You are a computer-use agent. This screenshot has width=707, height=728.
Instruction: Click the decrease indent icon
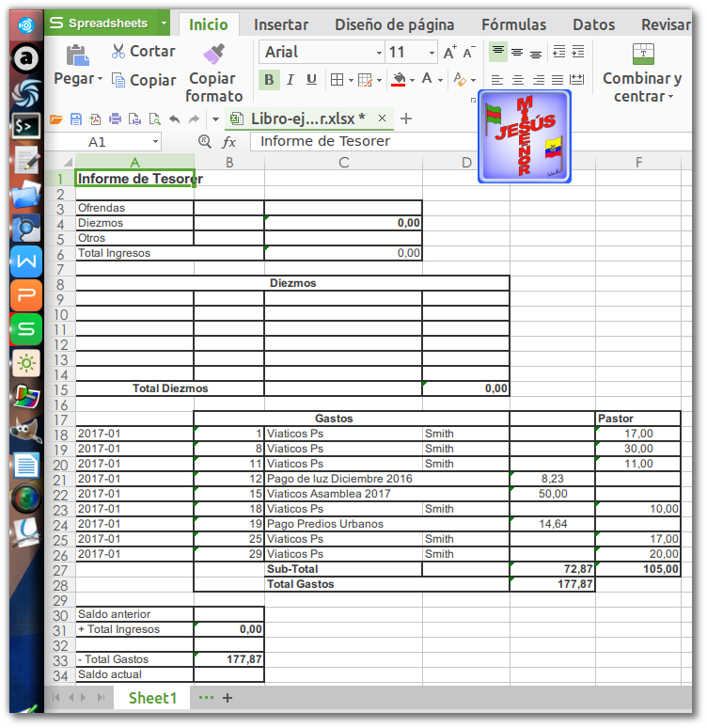(x=558, y=52)
